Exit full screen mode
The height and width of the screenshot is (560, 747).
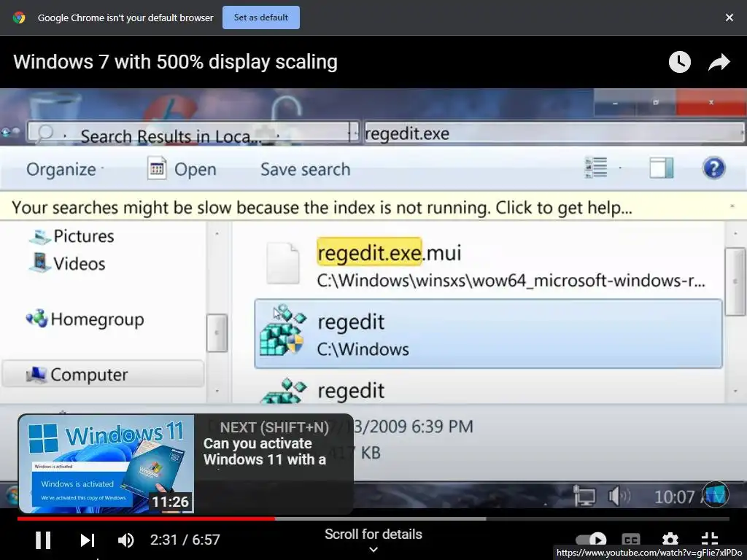pos(709,540)
